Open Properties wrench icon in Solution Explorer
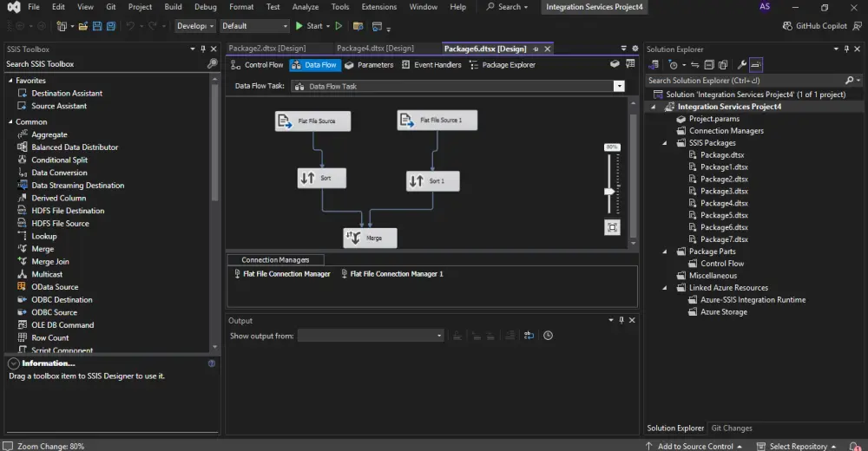 pos(742,65)
